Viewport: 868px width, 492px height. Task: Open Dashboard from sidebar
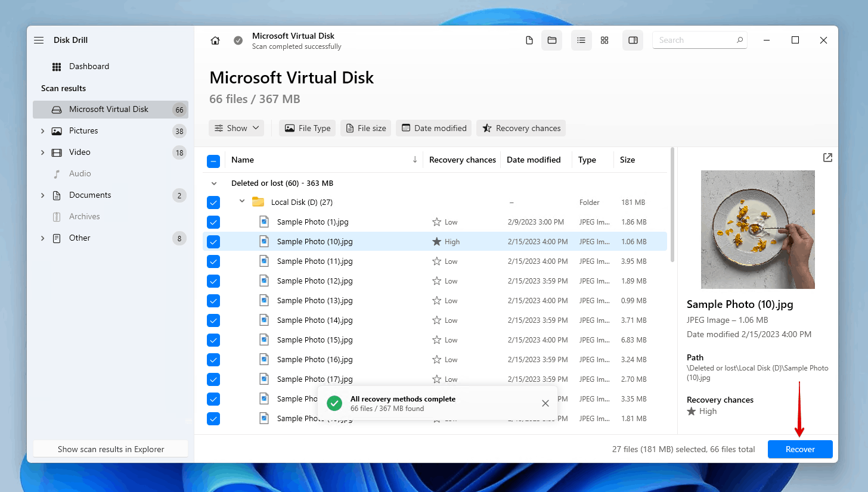(x=89, y=67)
